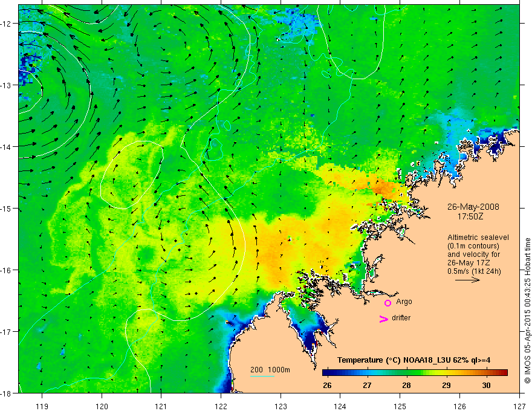Click the '26-May-2008' date label

point(473,207)
